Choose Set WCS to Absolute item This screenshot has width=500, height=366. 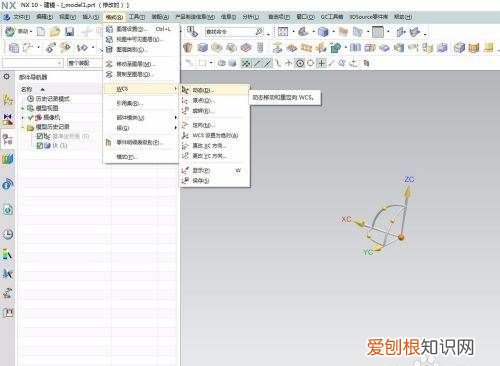pyautogui.click(x=215, y=135)
